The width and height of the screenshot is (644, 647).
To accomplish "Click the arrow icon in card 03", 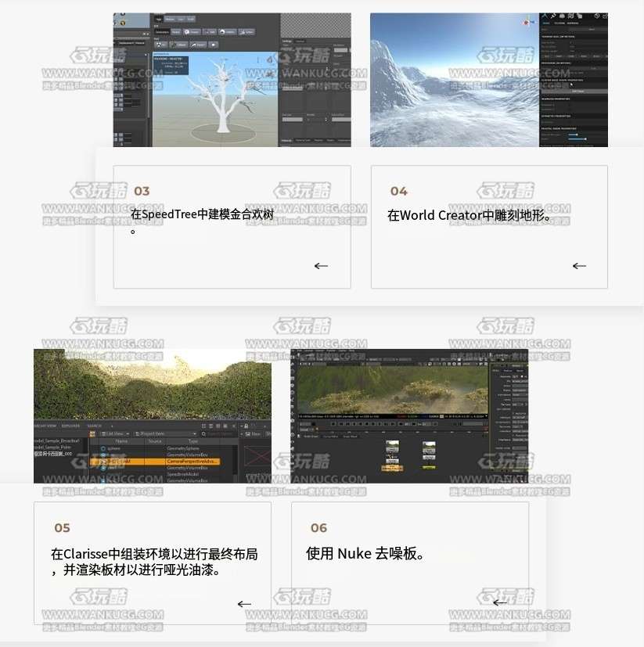I will tap(321, 266).
